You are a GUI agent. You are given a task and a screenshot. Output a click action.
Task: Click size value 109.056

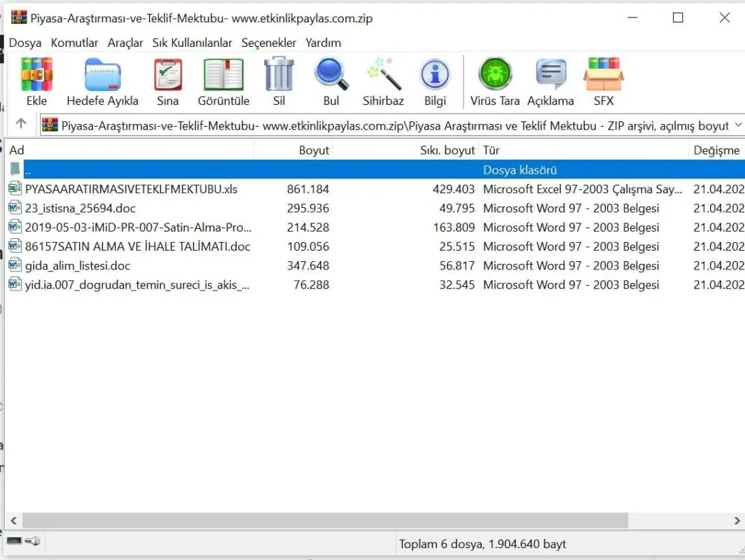click(x=308, y=246)
